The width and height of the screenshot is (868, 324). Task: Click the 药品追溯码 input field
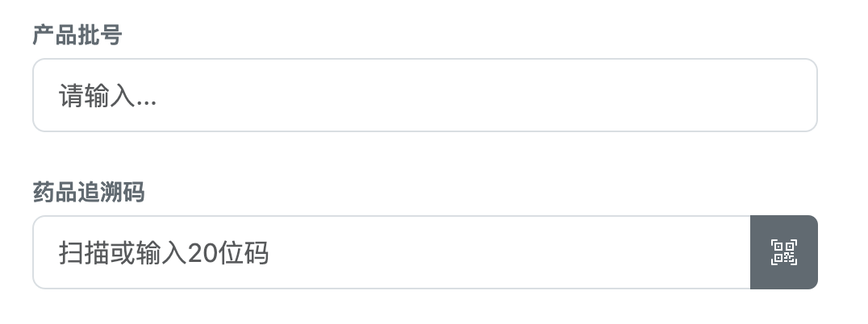tap(391, 252)
